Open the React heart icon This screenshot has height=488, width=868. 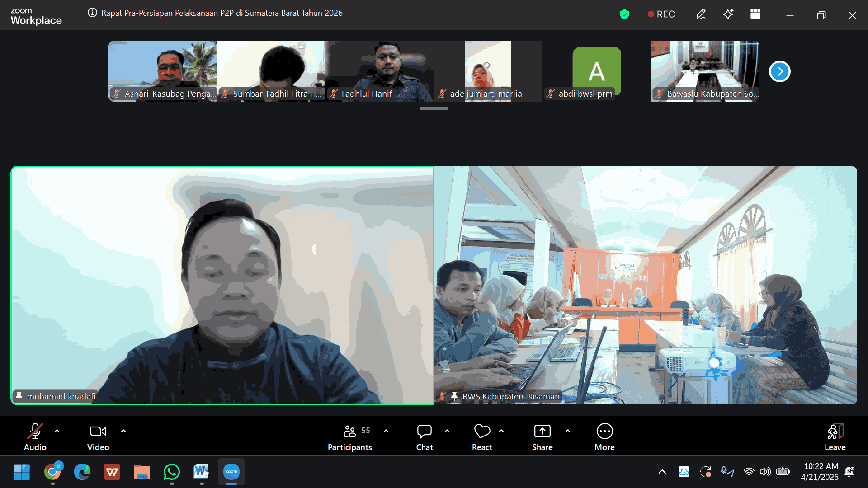[x=482, y=432]
